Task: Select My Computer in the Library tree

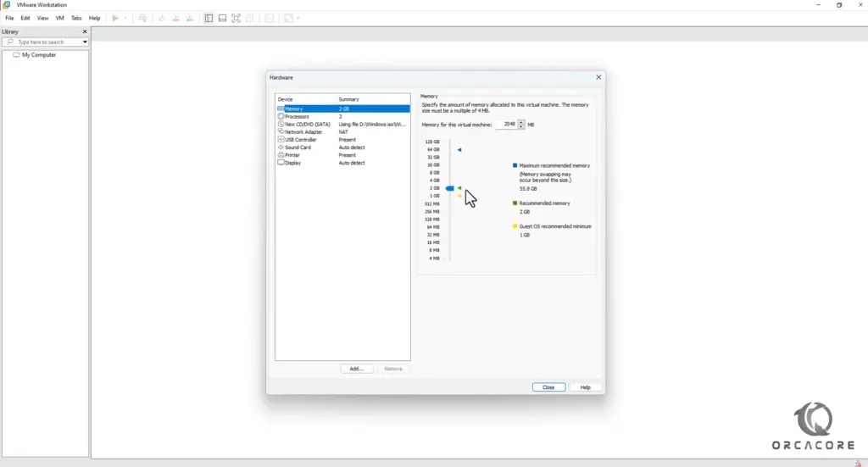Action: click(x=39, y=55)
